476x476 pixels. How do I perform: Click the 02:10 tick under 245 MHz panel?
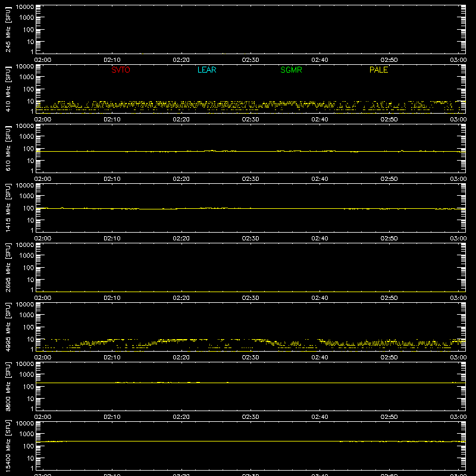tap(112, 60)
